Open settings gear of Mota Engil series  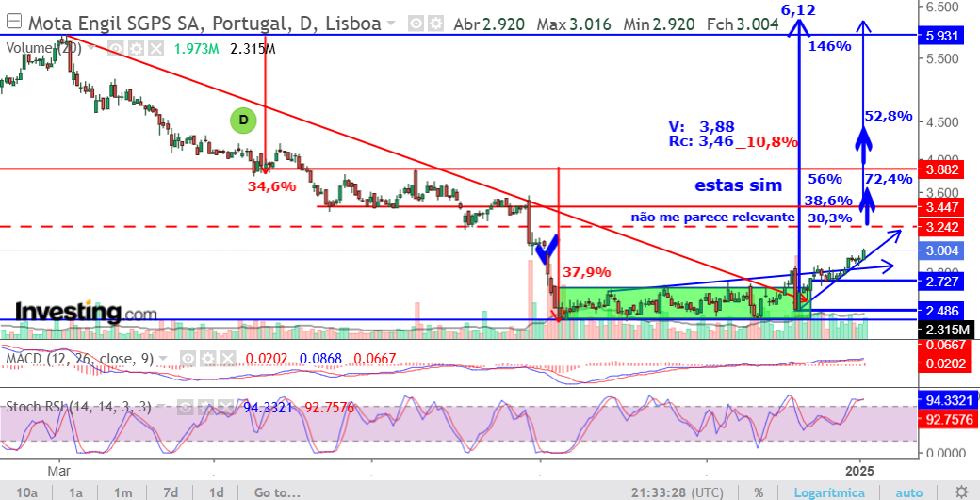click(435, 24)
